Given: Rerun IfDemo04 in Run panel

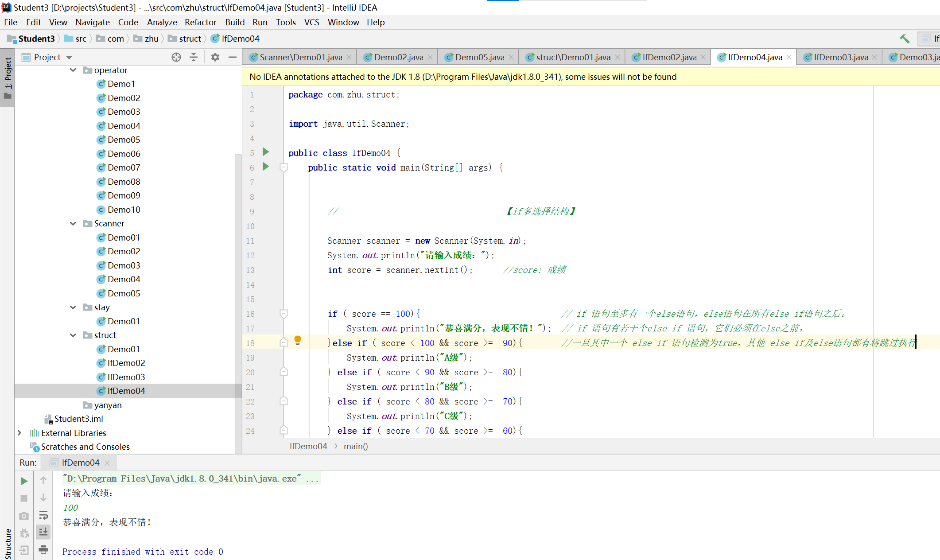Looking at the screenshot, I should 24,481.
